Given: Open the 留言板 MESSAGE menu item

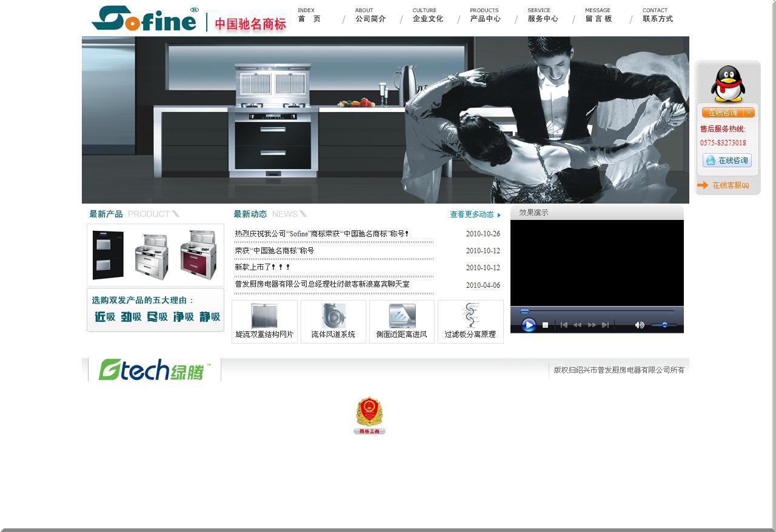Looking at the screenshot, I should (599, 15).
